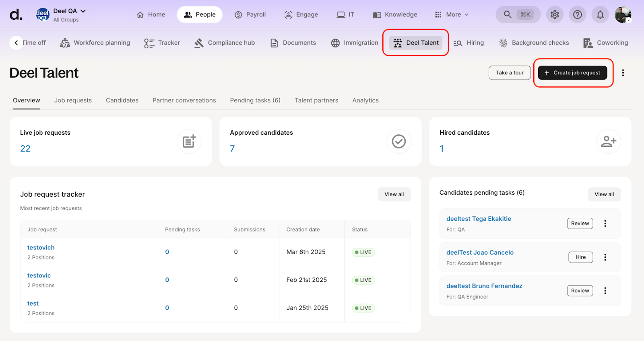
Task: Open the help question mark icon
Action: point(578,14)
